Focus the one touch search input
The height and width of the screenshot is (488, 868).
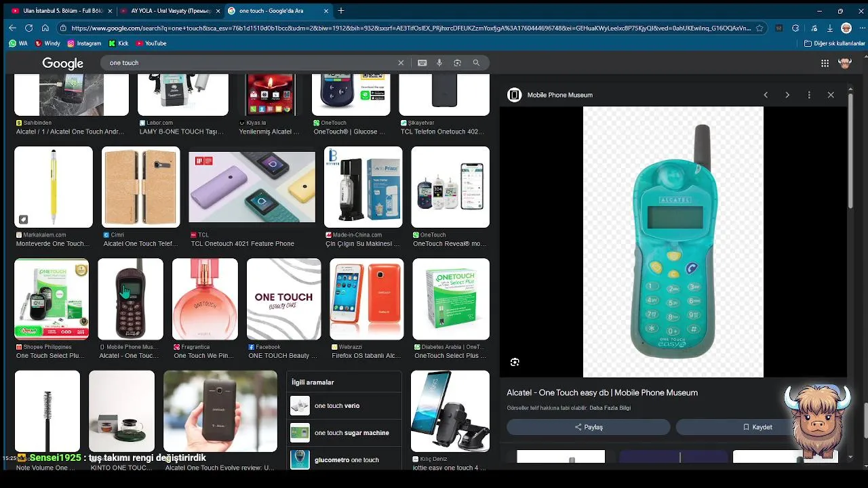[251, 63]
